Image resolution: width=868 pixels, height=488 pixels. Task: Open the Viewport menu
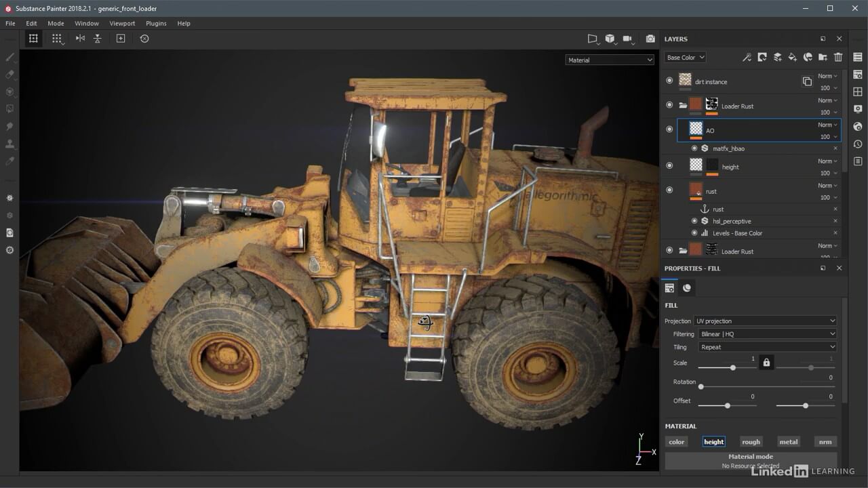click(122, 23)
